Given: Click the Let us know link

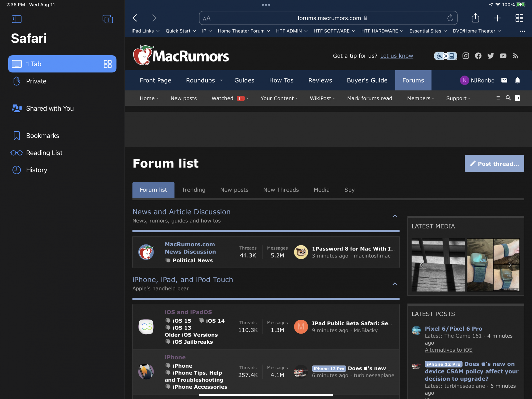Looking at the screenshot, I should click(x=396, y=56).
